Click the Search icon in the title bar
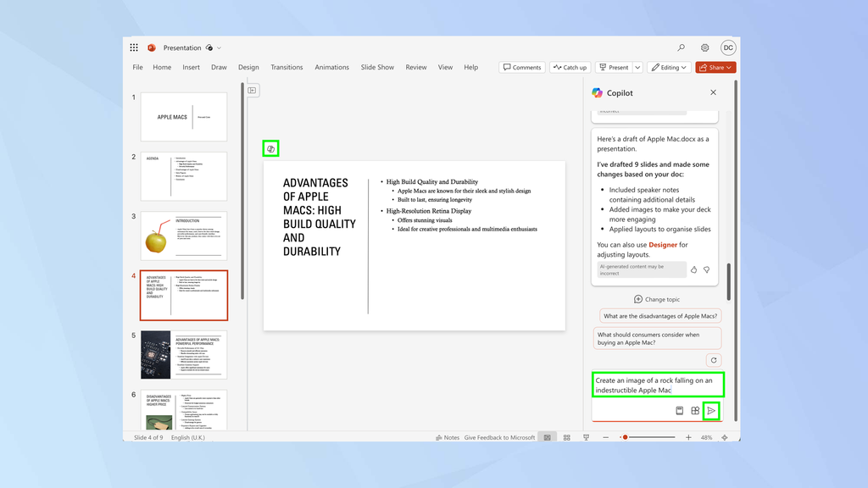Viewport: 868px width, 488px height. pyautogui.click(x=681, y=47)
